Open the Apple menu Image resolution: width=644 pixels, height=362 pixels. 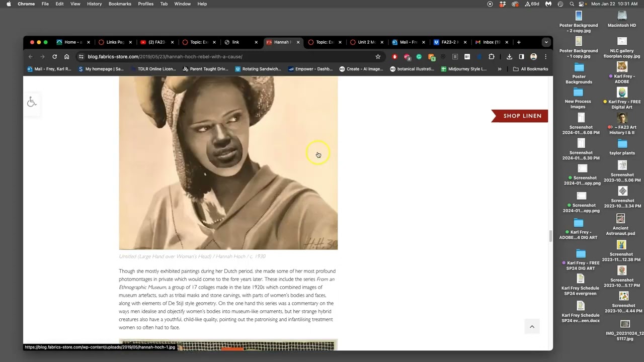[x=8, y=4]
